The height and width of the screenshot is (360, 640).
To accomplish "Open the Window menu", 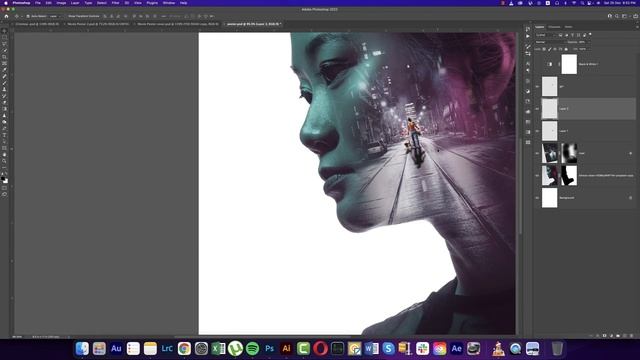I will (169, 3).
